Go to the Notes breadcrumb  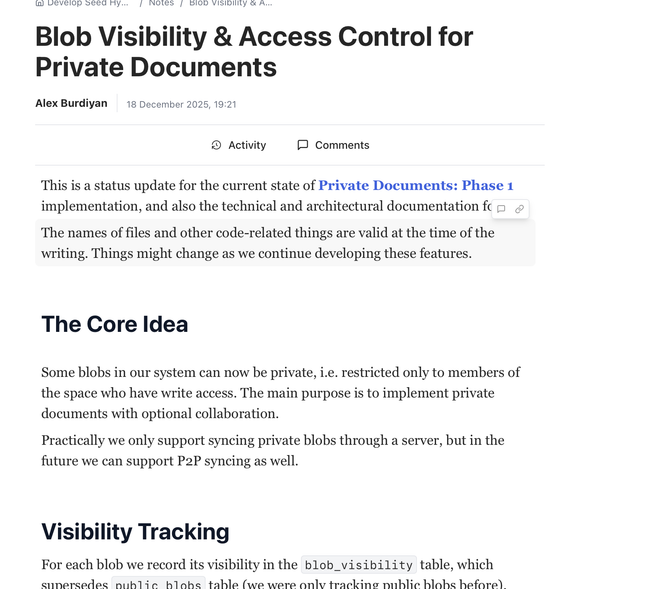point(161,3)
